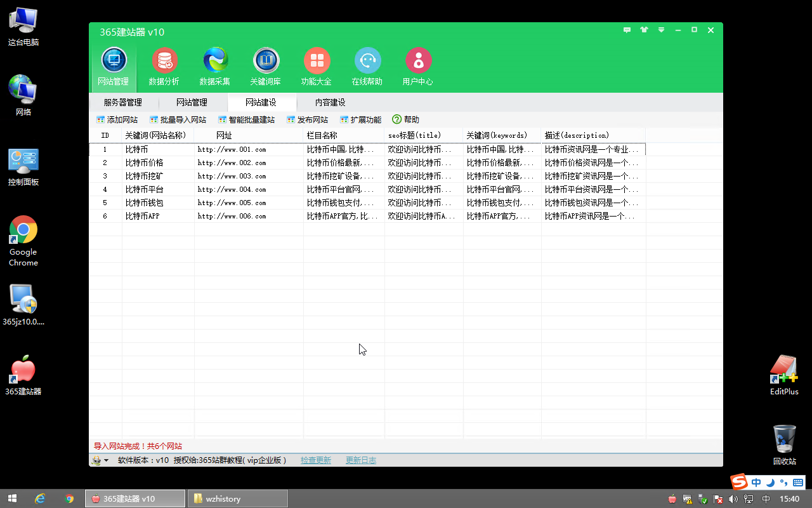The width and height of the screenshot is (812, 508).
Task: Click the ID column header
Action: pyautogui.click(x=105, y=135)
